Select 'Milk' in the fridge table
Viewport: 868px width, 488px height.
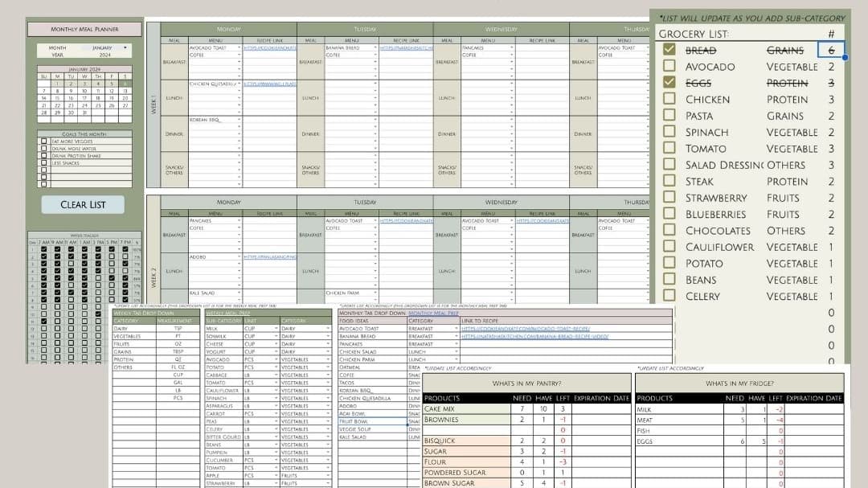click(x=679, y=409)
